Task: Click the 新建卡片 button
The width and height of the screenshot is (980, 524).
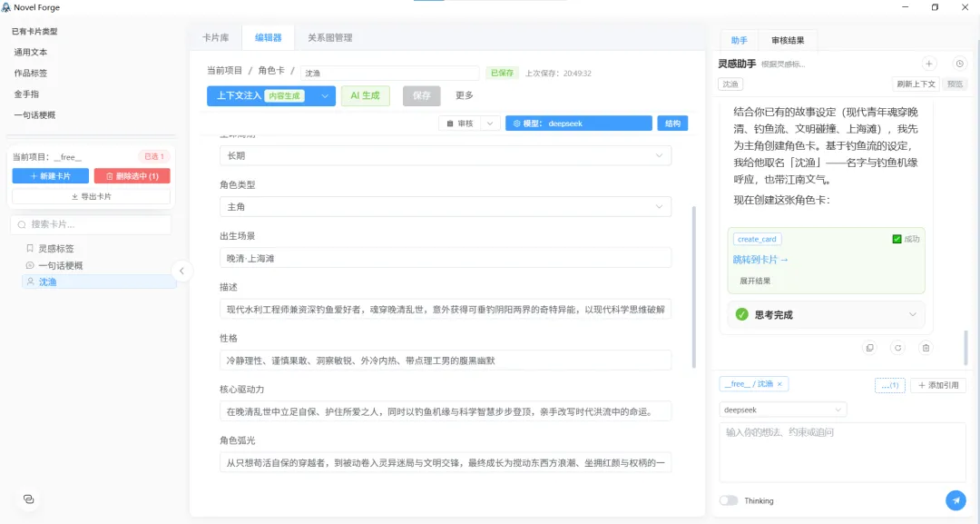Action: pos(51,176)
